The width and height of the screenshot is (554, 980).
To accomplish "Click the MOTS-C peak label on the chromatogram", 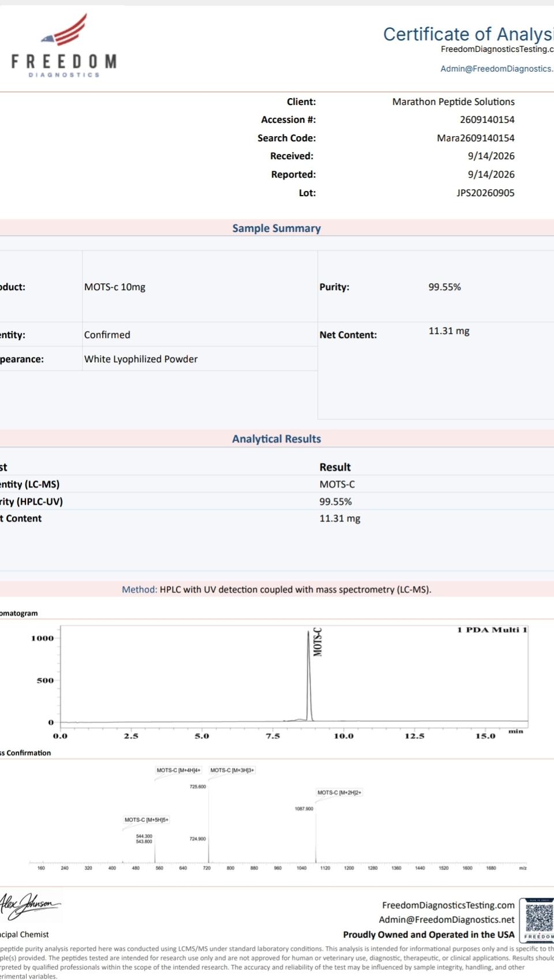I will [x=317, y=642].
